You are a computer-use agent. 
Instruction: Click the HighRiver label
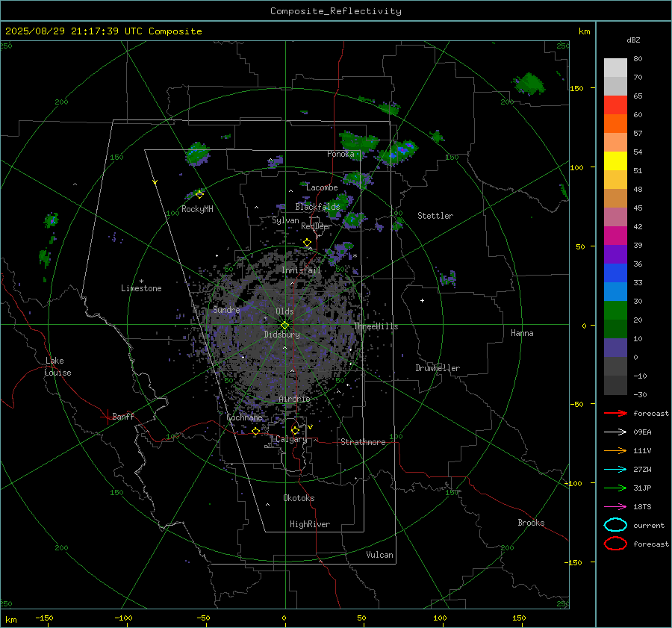[x=310, y=524]
